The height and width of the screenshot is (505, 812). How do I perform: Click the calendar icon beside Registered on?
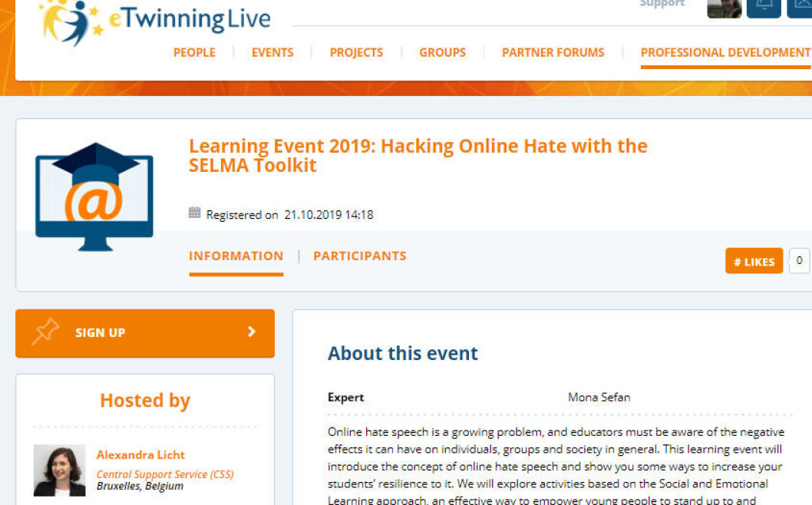[x=194, y=213]
